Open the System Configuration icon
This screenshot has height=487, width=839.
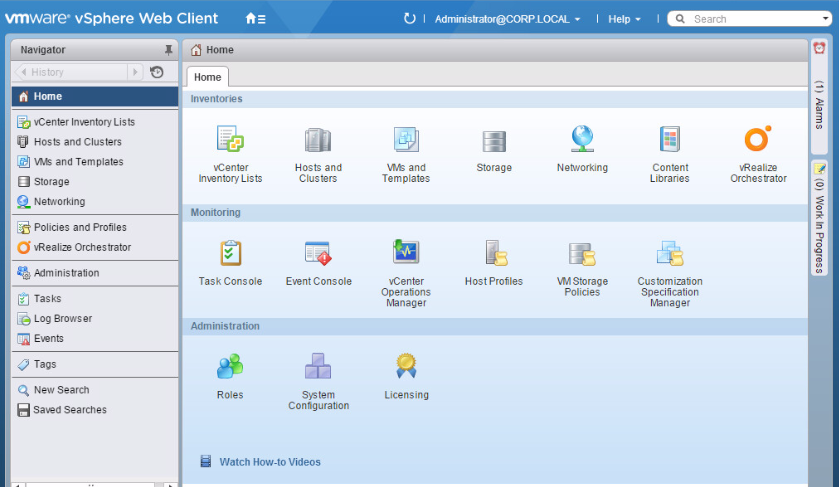click(x=318, y=367)
